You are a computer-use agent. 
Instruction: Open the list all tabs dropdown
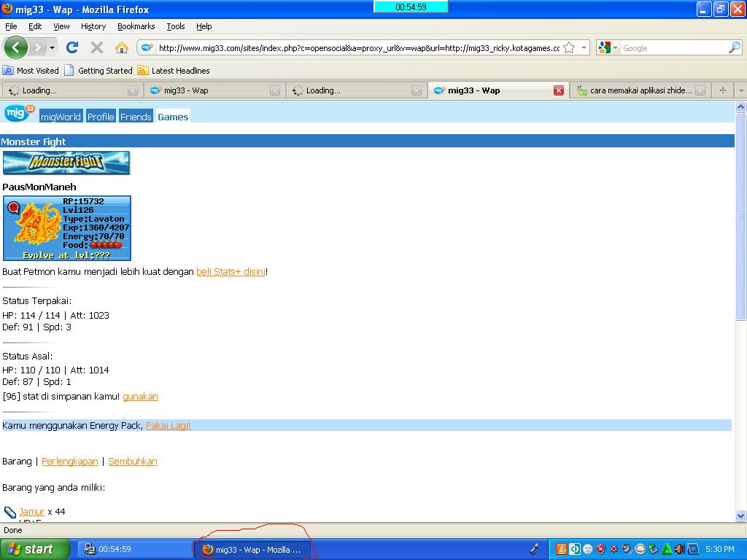click(740, 90)
